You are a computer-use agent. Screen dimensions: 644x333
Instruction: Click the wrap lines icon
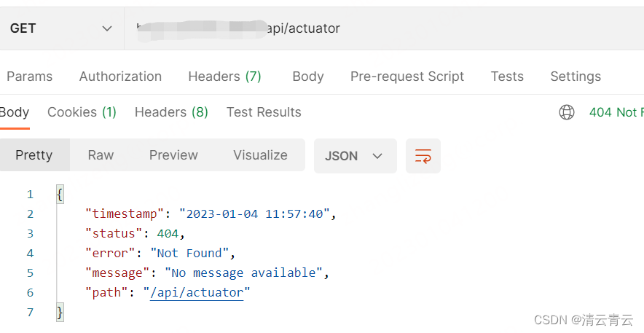[x=423, y=156]
